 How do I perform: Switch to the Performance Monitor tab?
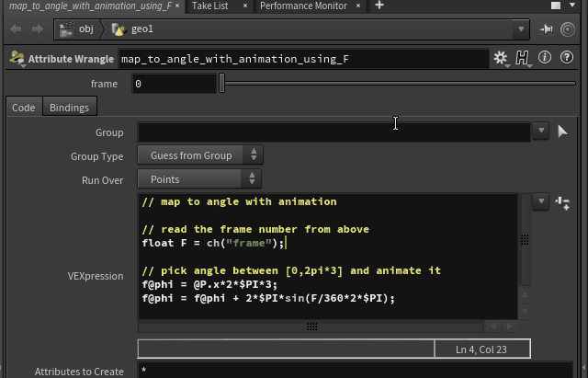(303, 6)
